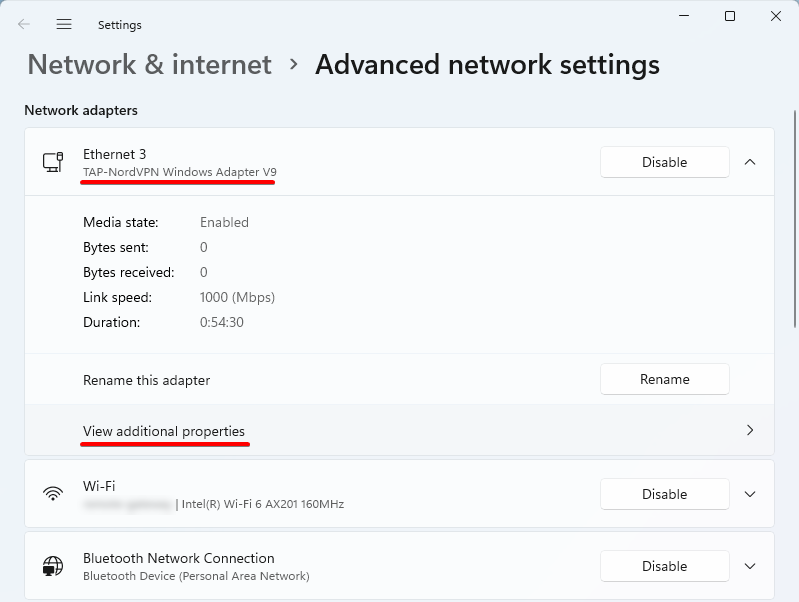Viewport: 799px width, 602px height.
Task: Click the back arrow in Settings
Action: pyautogui.click(x=24, y=24)
